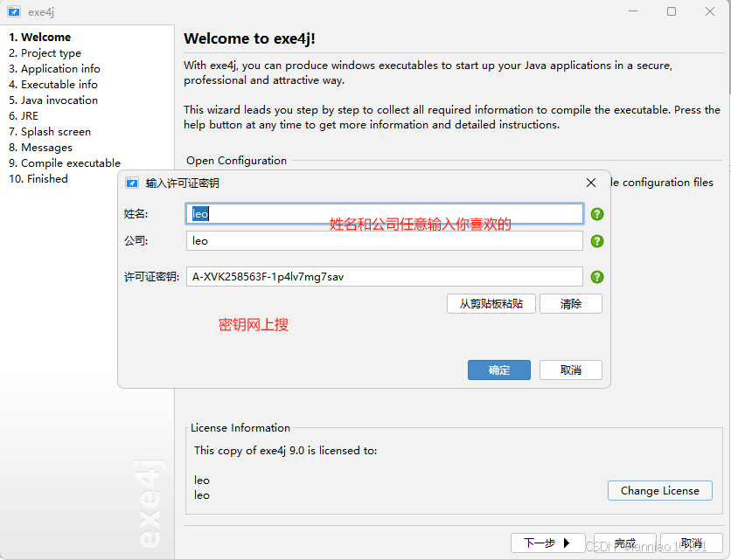Click the 'Open Configuration' section label

pos(236,161)
